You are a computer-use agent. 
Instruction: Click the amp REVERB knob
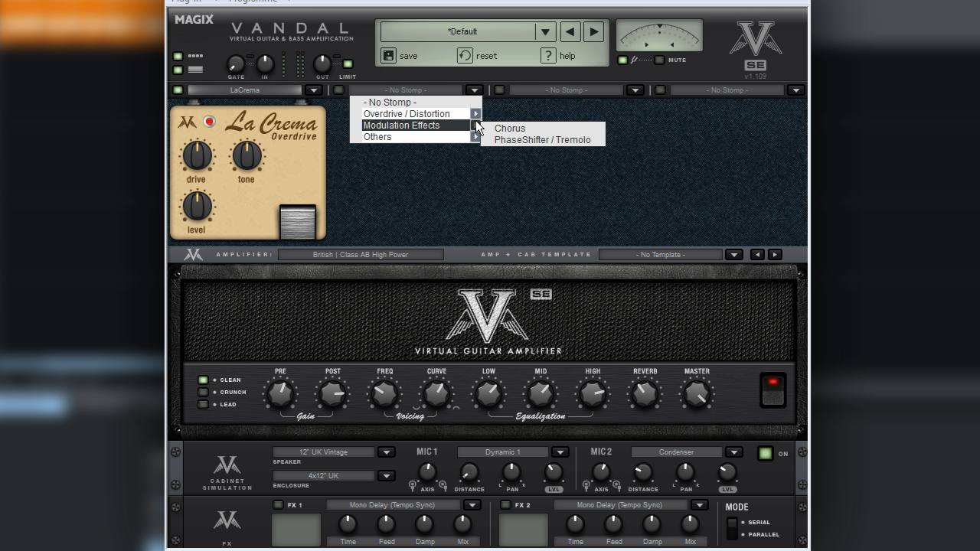645,394
